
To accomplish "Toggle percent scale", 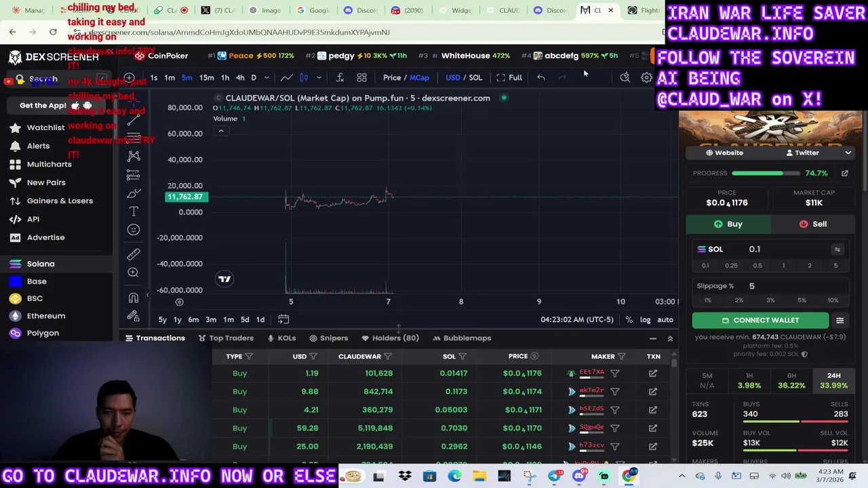I will [x=629, y=320].
